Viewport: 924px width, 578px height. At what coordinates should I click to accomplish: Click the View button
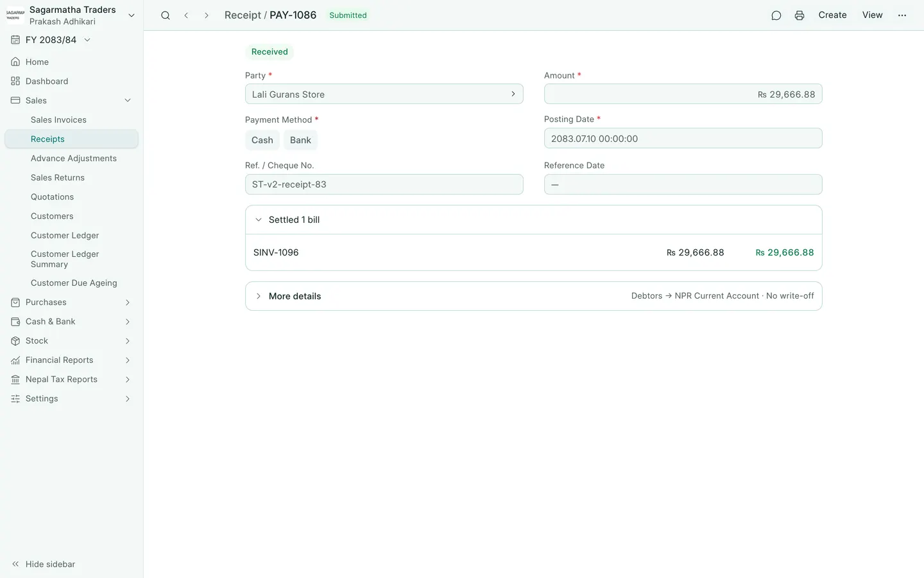[872, 15]
